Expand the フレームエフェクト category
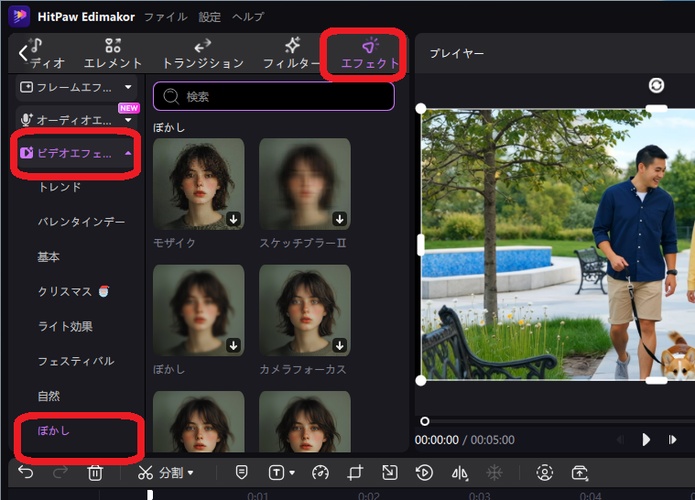The image size is (695, 500). [x=76, y=87]
